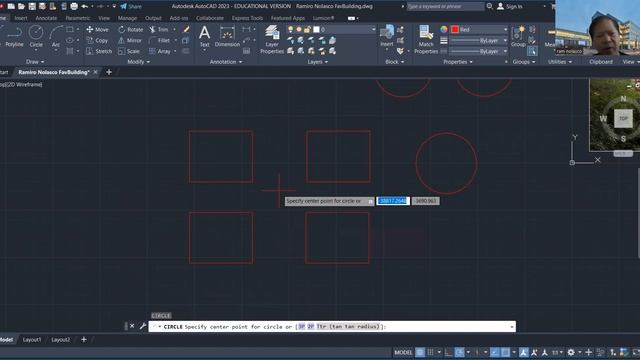This screenshot has width=640, height=360.
Task: Click the wrench customize icon on command line
Action: [x=142, y=326]
